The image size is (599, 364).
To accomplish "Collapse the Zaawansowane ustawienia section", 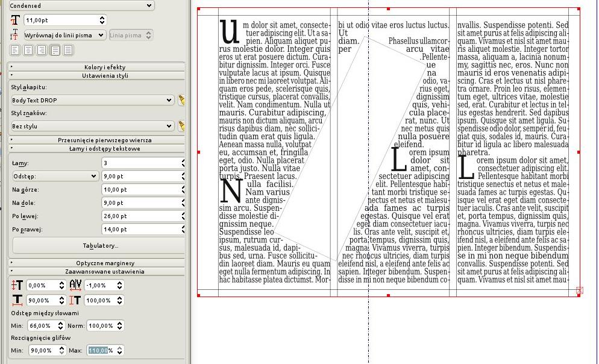I will [x=96, y=271].
